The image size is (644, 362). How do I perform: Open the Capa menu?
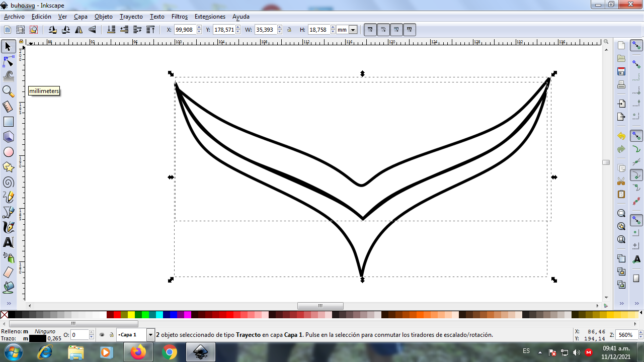80,17
